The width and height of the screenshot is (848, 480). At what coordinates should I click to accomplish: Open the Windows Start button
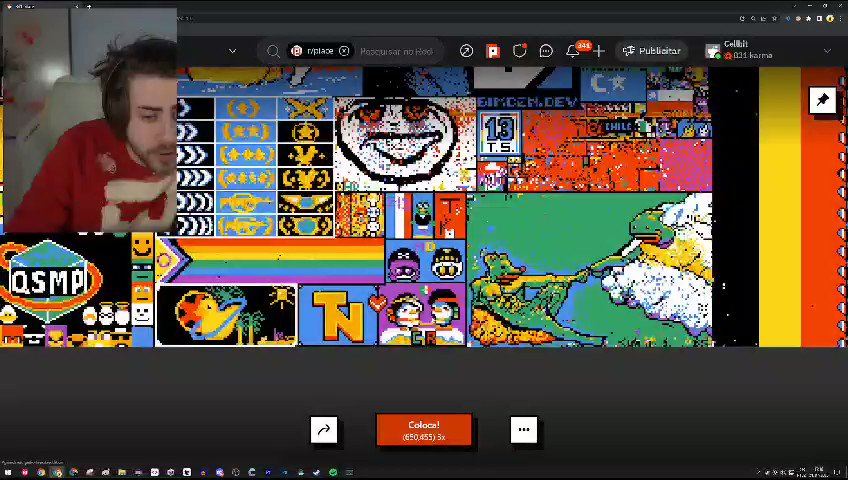point(8,472)
